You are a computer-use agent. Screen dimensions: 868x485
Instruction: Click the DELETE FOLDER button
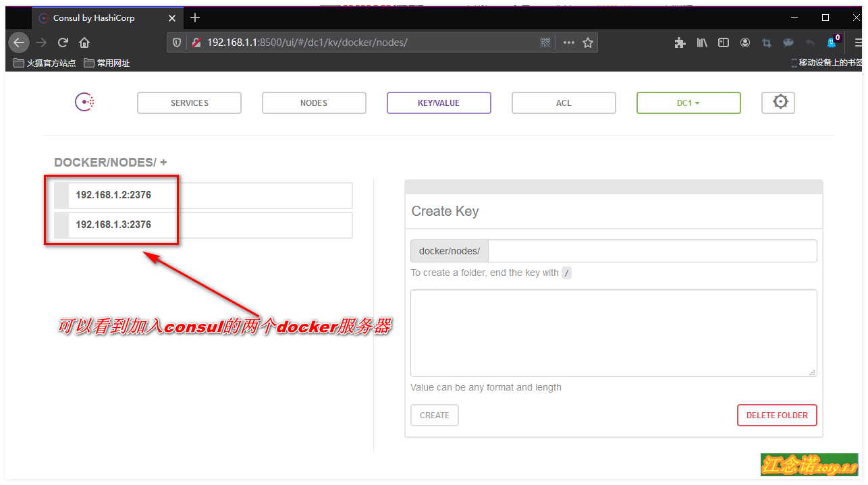click(777, 415)
